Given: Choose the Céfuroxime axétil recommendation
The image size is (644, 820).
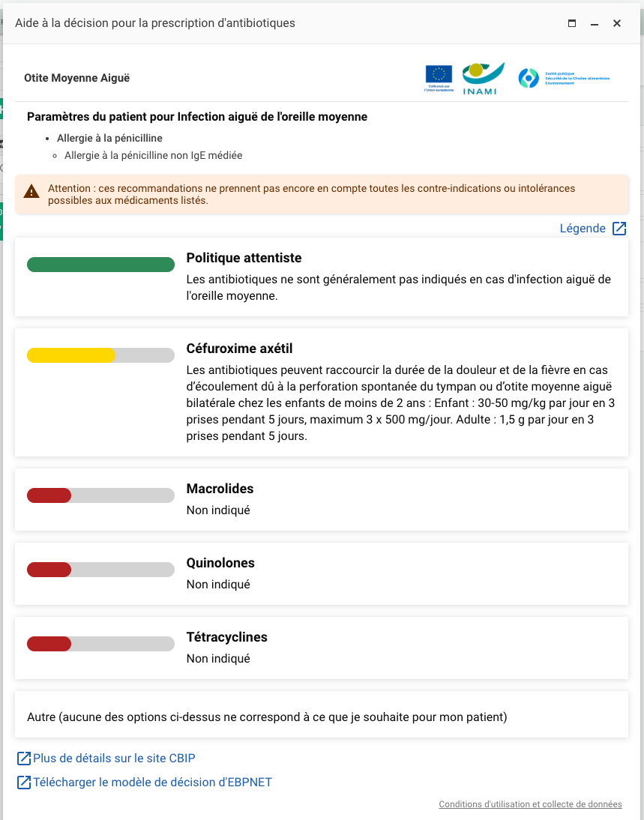Looking at the screenshot, I should pyautogui.click(x=321, y=391).
